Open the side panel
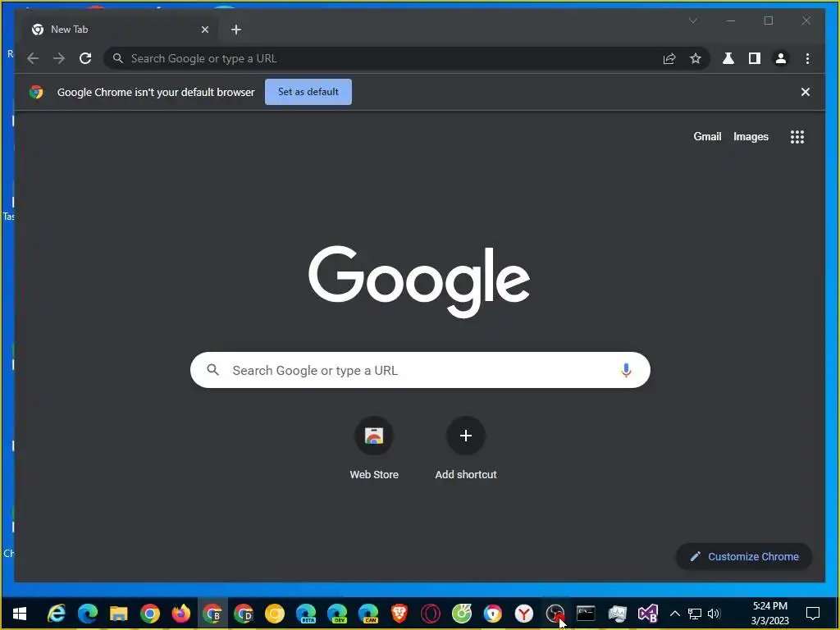 pos(755,58)
